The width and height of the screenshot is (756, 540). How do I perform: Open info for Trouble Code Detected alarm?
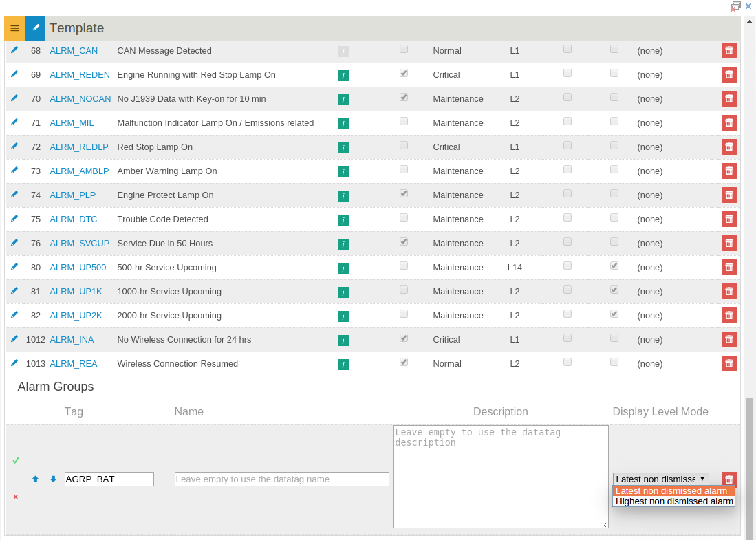[344, 220]
